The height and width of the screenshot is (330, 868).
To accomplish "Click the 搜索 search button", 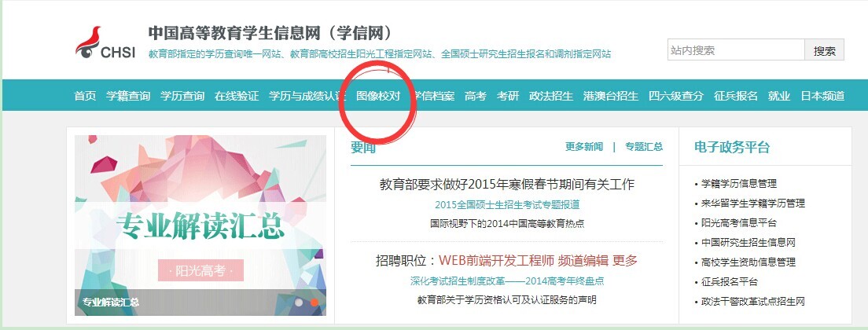I will 824,50.
